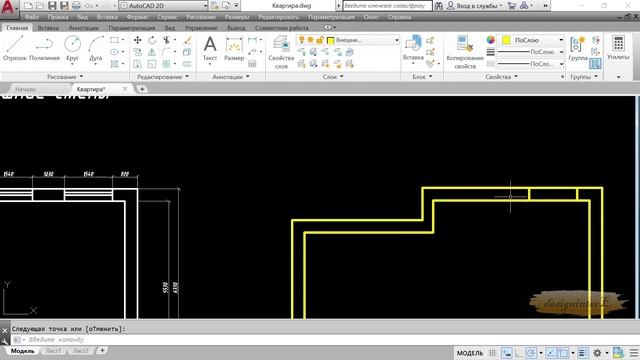Open the color ПоСлою dropdown
The width and height of the screenshot is (640, 360).
tap(532, 40)
